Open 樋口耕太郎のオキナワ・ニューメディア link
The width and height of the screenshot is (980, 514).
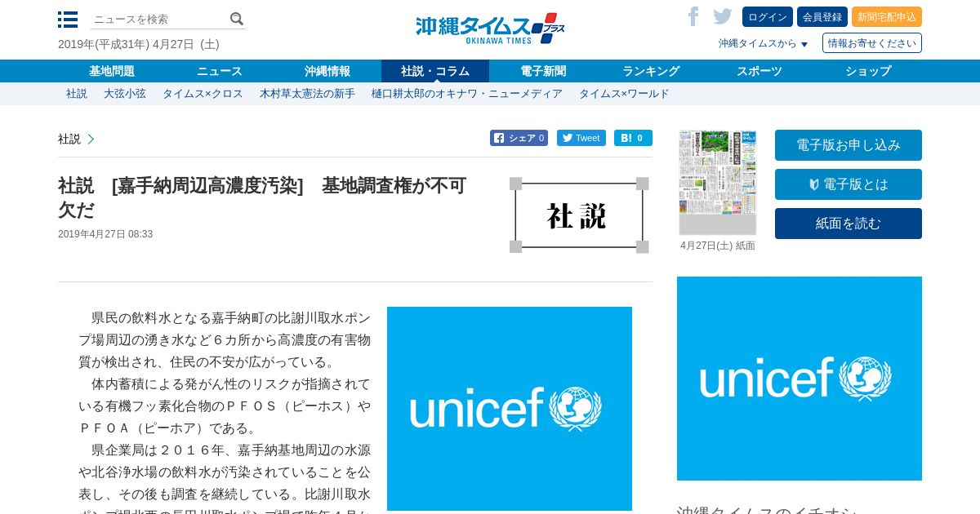[x=467, y=94]
